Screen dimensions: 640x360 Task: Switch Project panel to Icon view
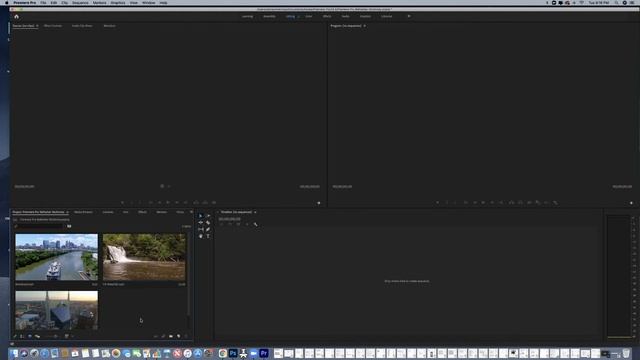(29, 336)
